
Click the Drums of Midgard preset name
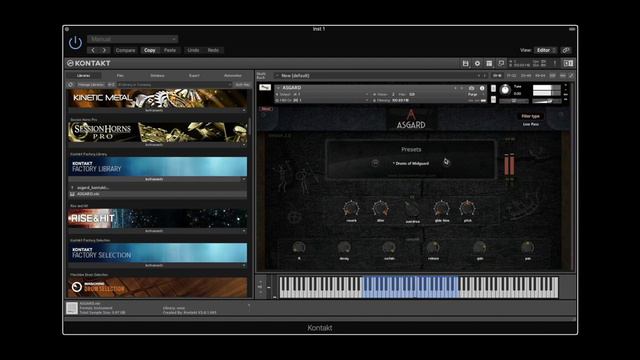[412, 163]
